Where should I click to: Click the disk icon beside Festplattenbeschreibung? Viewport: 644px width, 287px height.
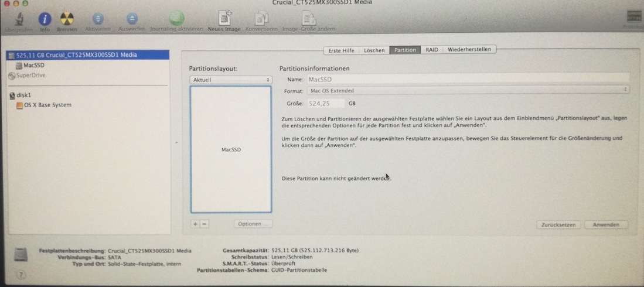[x=20, y=255]
